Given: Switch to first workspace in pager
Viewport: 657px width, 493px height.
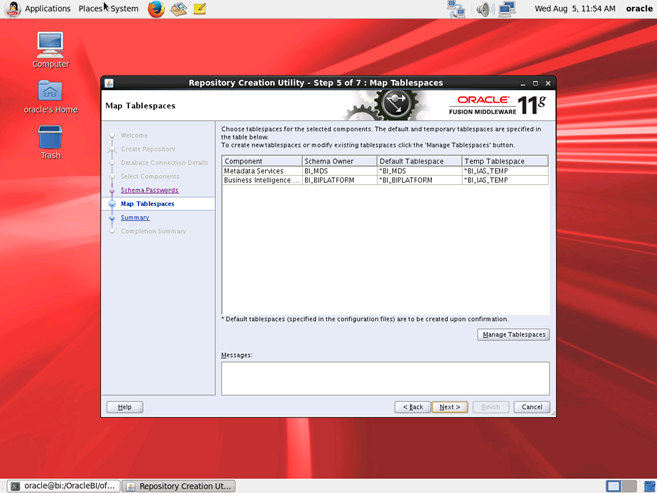Looking at the screenshot, I should click(613, 486).
